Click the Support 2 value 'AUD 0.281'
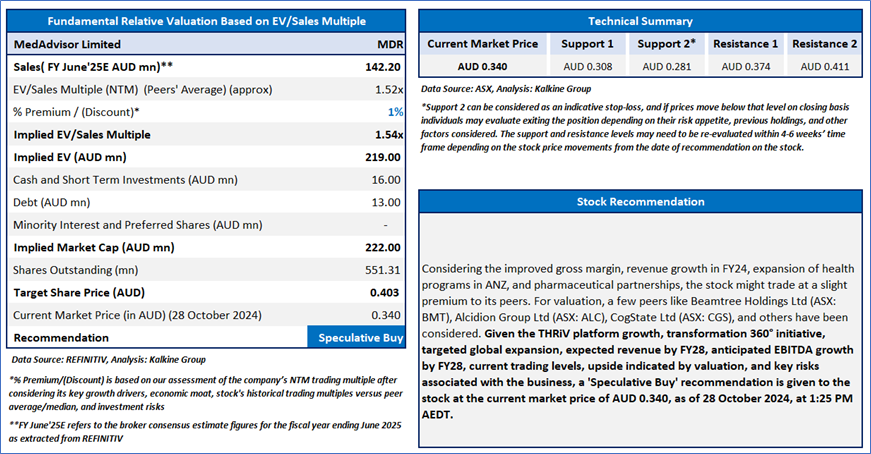This screenshot has width=871, height=454. click(667, 67)
